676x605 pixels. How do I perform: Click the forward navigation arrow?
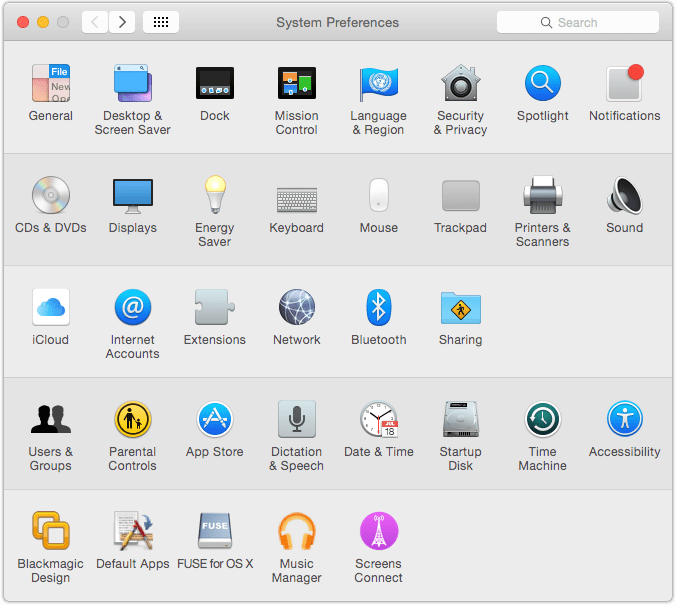pos(122,22)
